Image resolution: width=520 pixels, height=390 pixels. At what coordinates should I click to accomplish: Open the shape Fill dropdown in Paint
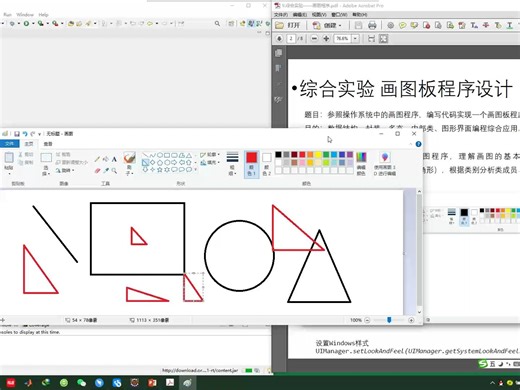click(210, 163)
